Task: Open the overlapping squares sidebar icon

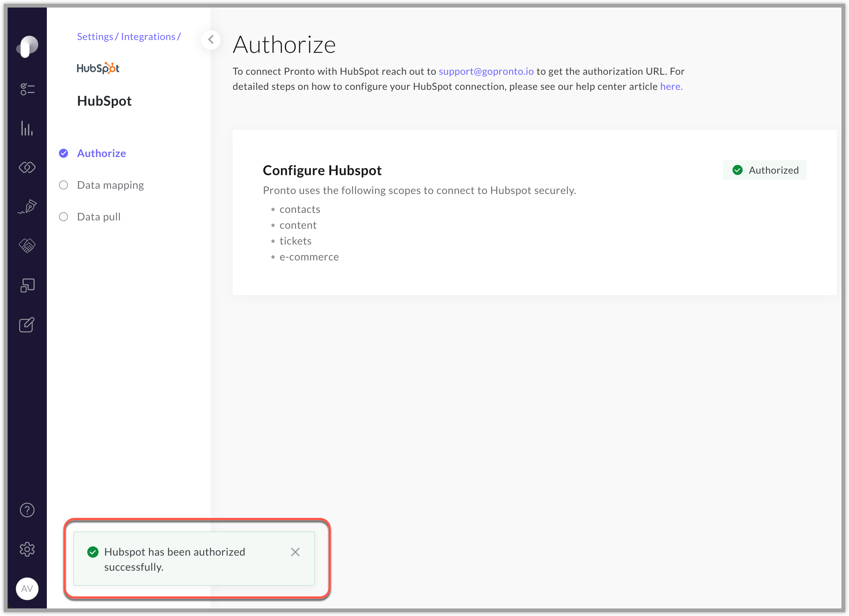Action: tap(27, 285)
